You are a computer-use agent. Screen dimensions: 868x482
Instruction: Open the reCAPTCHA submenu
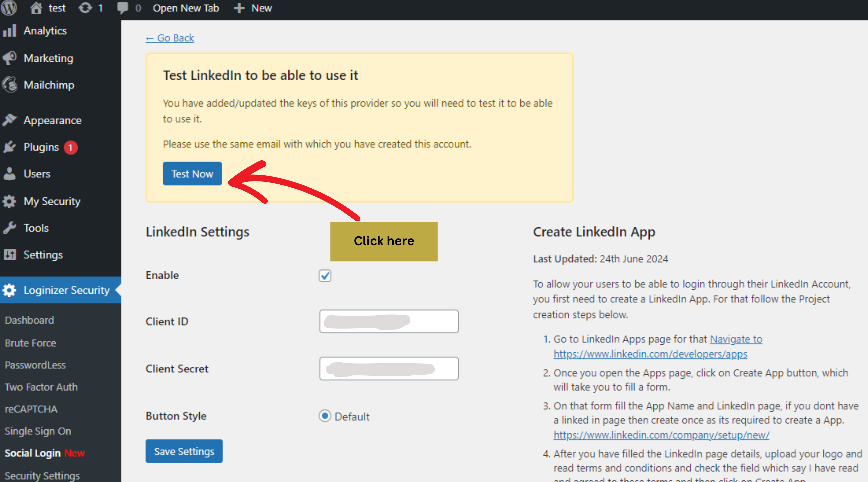tap(31, 409)
